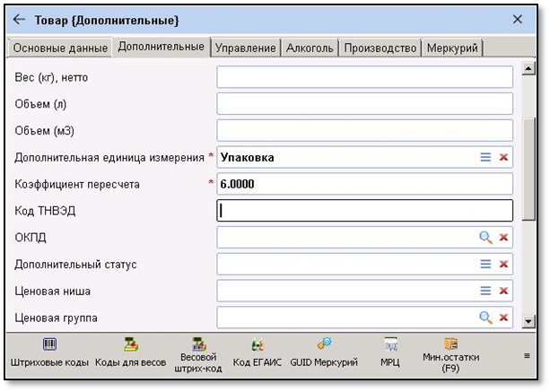The width and height of the screenshot is (550, 392).
Task: Click the Коэффициент пересчета field with 6.0000
Action: click(x=364, y=184)
